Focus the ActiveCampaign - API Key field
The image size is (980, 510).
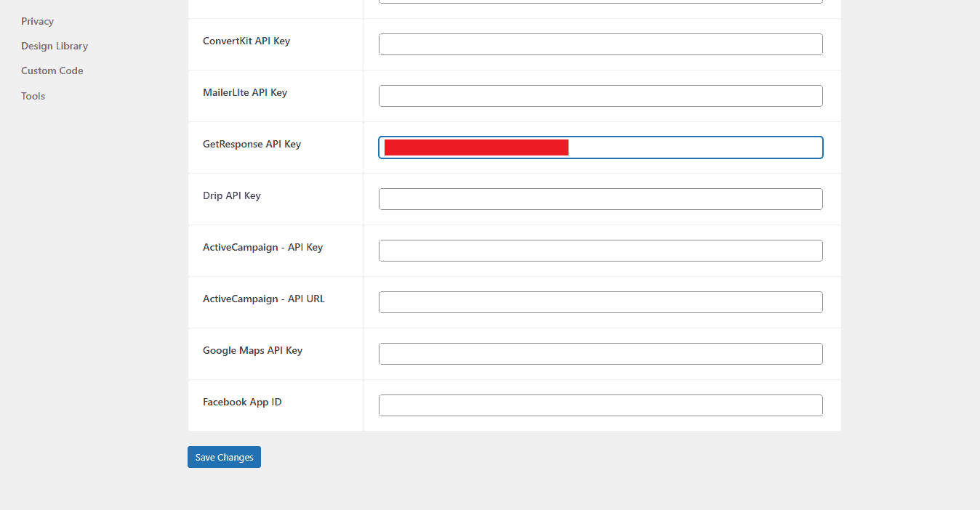(601, 251)
